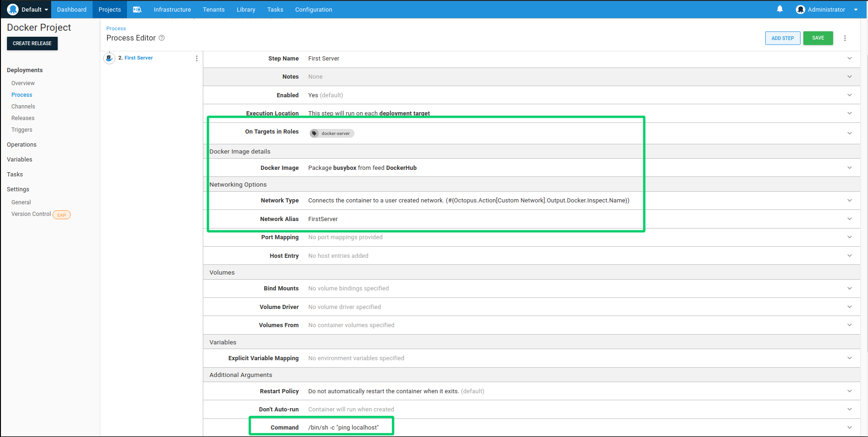
Task: Click the CREATE RELEASE button
Action: pos(32,43)
